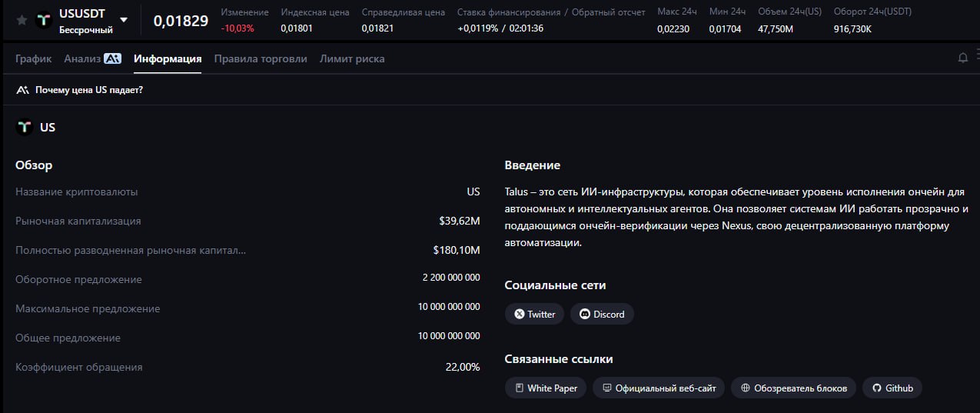Viewport: 980px width, 413px height.
Task: Expand the USUSDT pair selector arrow
Action: pyautogui.click(x=124, y=21)
